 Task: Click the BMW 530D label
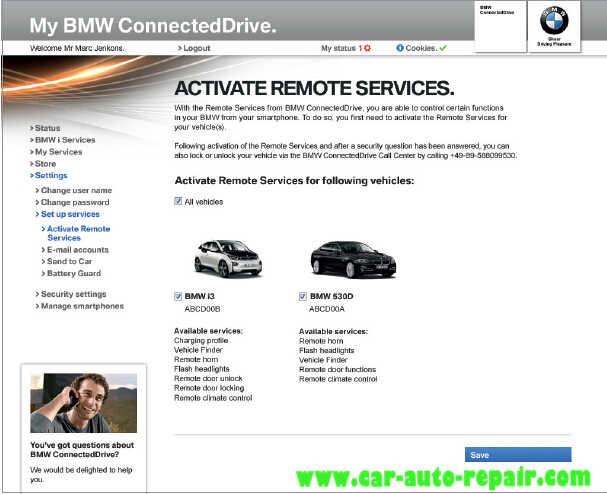331,296
